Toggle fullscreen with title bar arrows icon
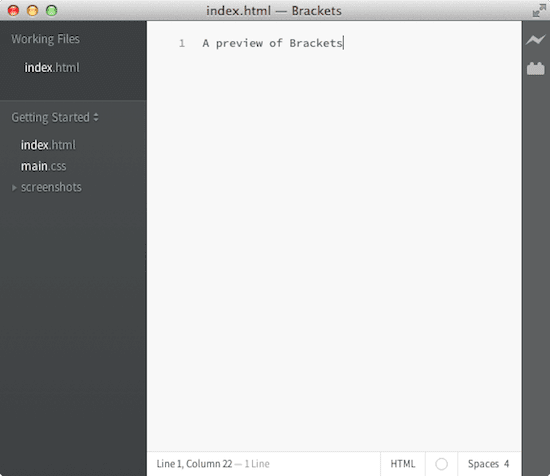The image size is (550, 476). pos(539,11)
